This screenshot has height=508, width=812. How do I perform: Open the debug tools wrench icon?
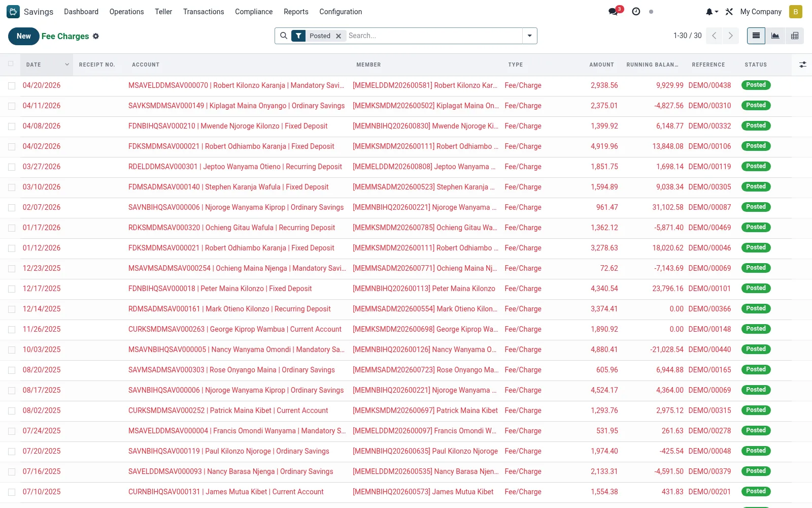(x=729, y=12)
